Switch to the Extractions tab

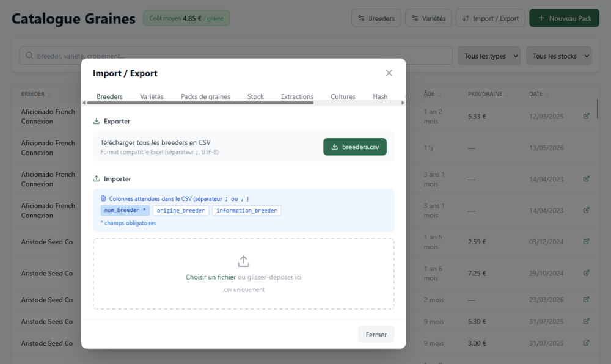click(x=297, y=96)
